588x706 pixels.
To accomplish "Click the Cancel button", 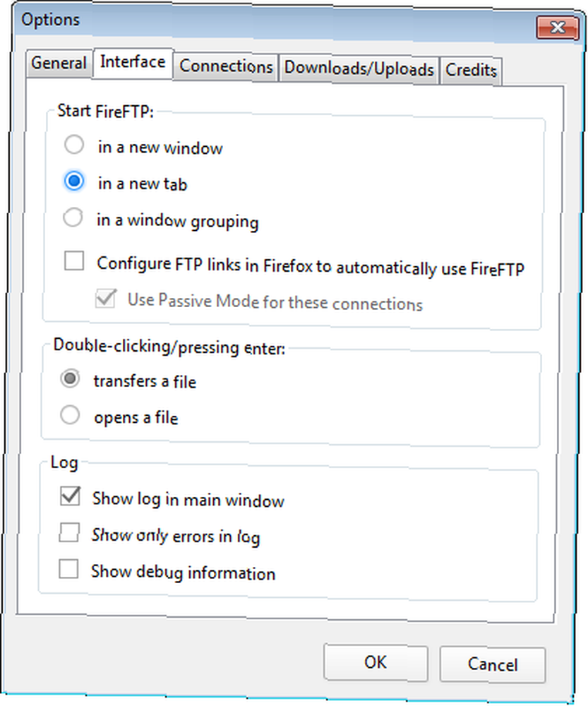I will click(x=493, y=664).
